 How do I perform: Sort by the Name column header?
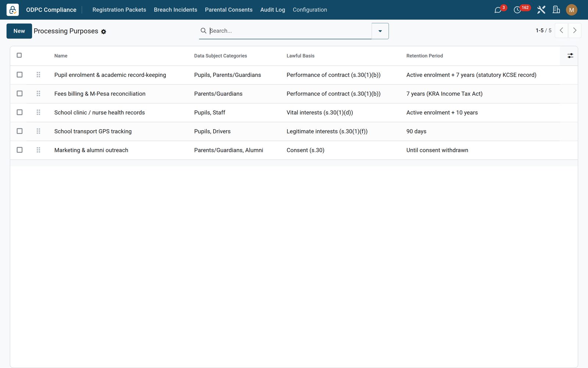(x=61, y=56)
